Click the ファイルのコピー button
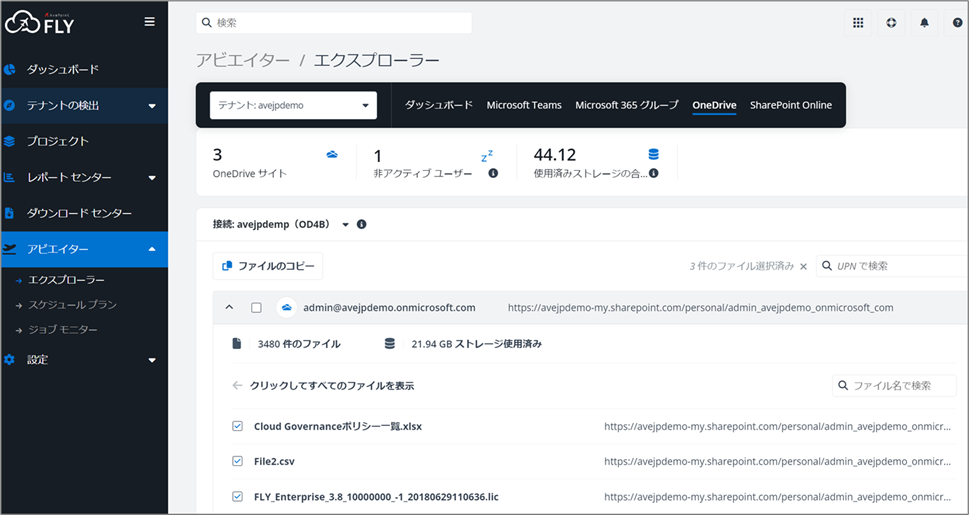The width and height of the screenshot is (969, 515). point(268,266)
